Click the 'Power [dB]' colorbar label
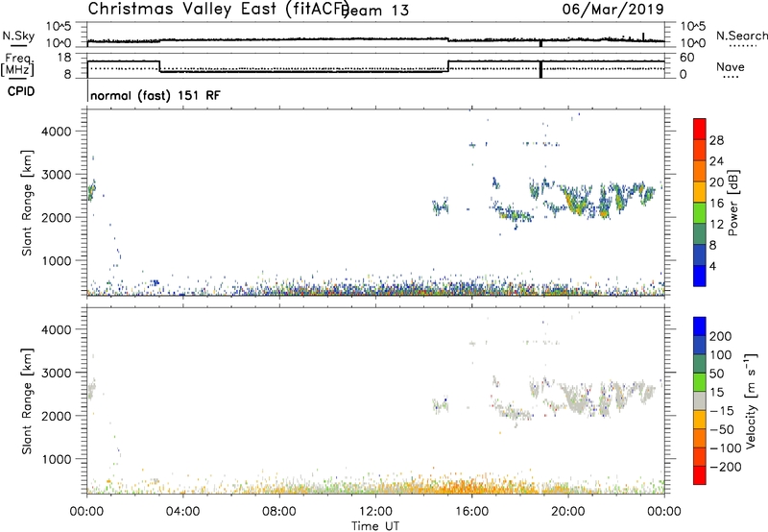The image size is (768, 532). [x=732, y=203]
